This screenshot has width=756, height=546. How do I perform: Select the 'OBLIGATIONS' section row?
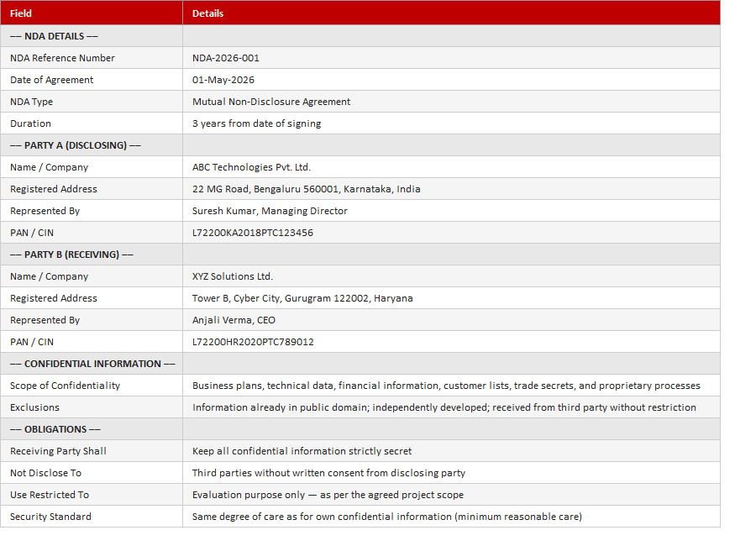click(x=360, y=429)
